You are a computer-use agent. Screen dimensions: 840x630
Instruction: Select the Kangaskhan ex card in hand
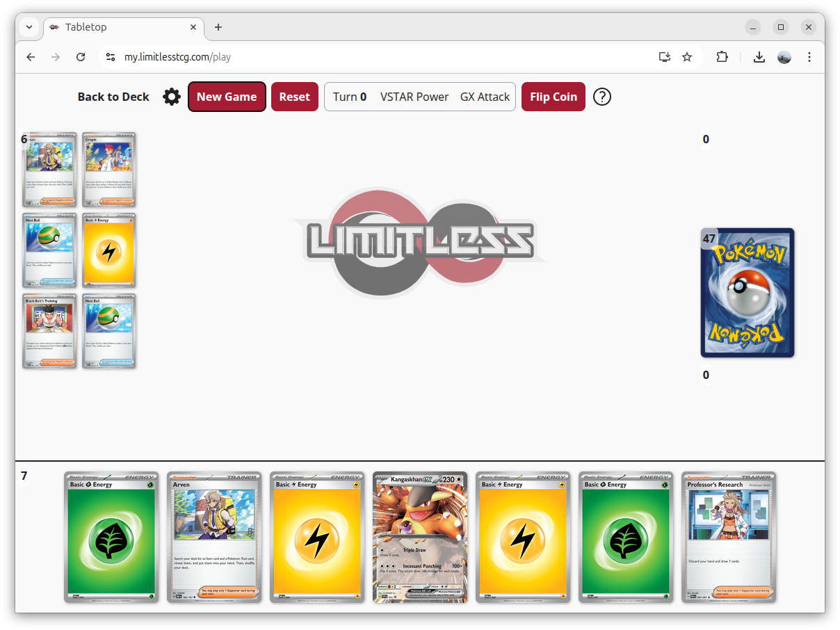(420, 537)
